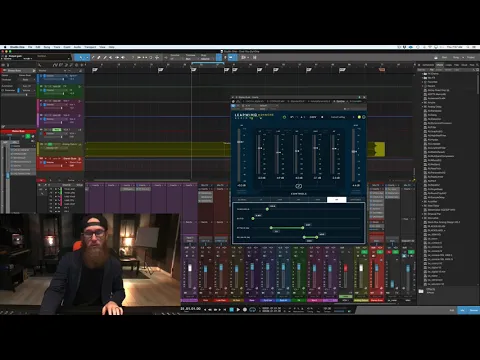Select the white highlighted tab in plugin controls

336,200
